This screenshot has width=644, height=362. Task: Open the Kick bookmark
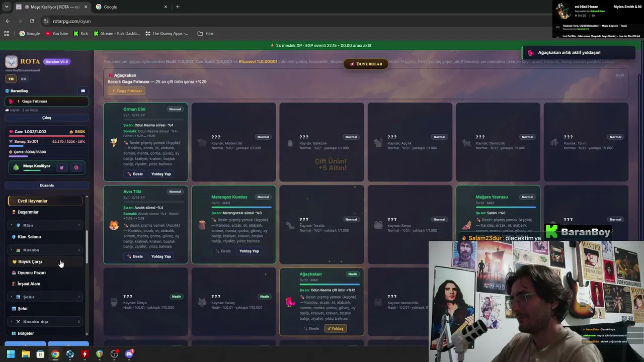pos(80,34)
